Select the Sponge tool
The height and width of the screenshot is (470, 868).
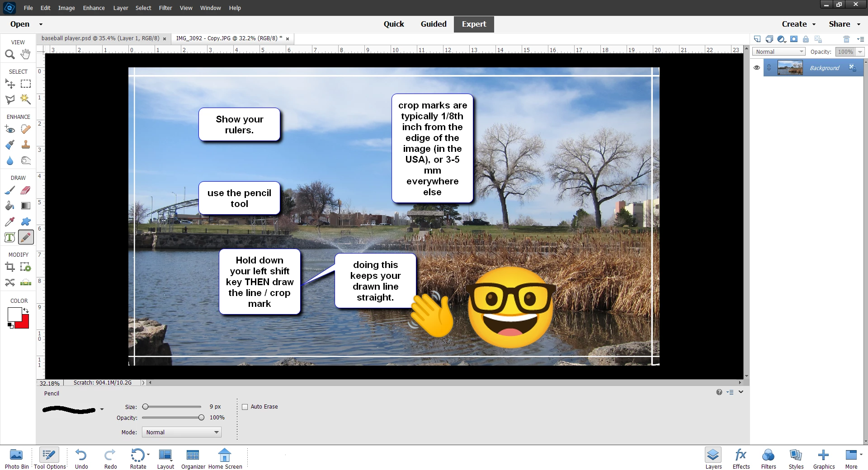coord(26,160)
